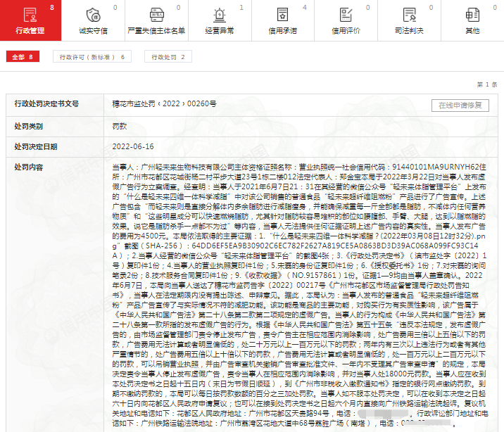Open the 行政管理 tab icon
Viewport: 504px width, 432px height.
tap(30, 15)
